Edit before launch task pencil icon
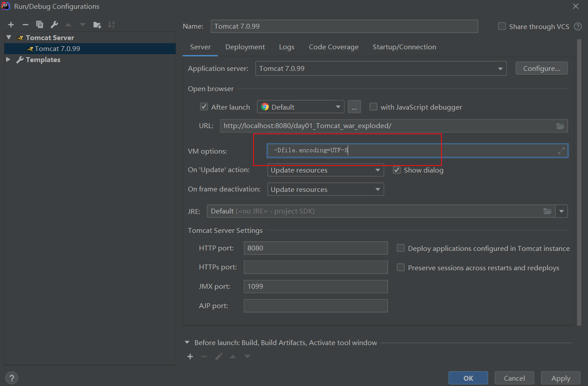 tap(219, 357)
